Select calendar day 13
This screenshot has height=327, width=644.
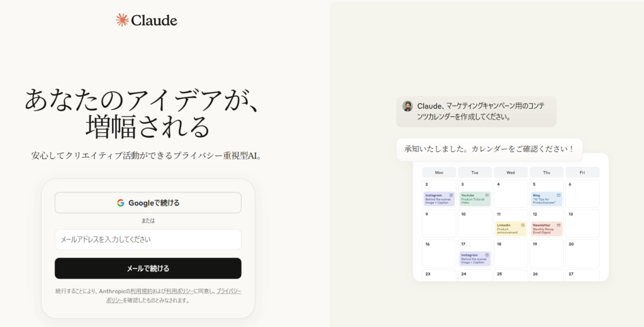tap(582, 223)
